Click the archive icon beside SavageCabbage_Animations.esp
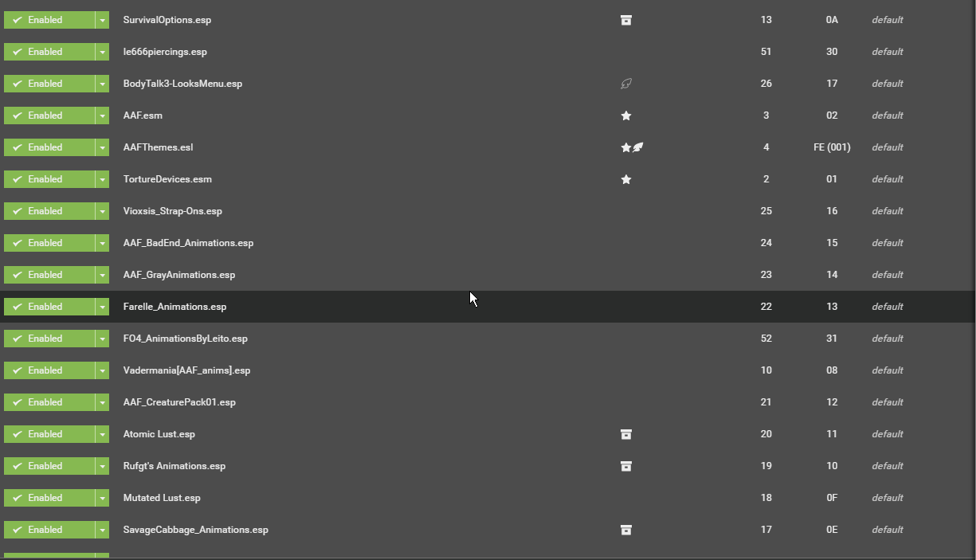This screenshot has width=976, height=560. [626, 530]
